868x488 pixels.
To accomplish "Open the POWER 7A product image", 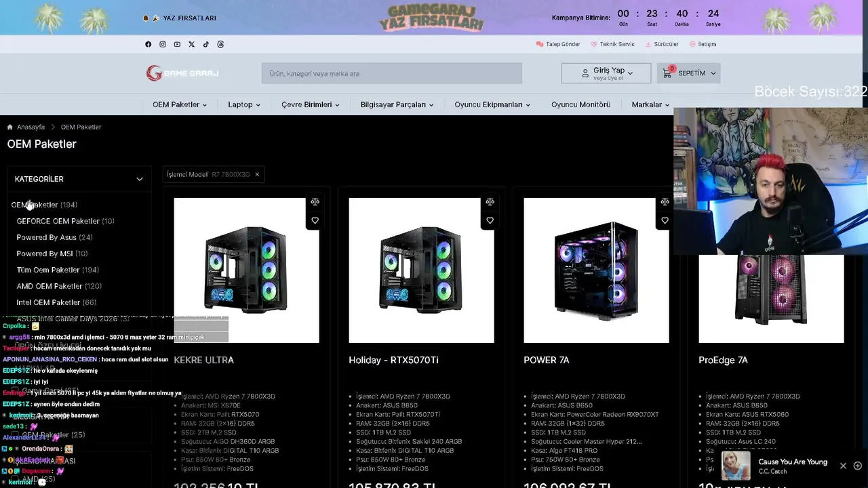I will (x=596, y=270).
